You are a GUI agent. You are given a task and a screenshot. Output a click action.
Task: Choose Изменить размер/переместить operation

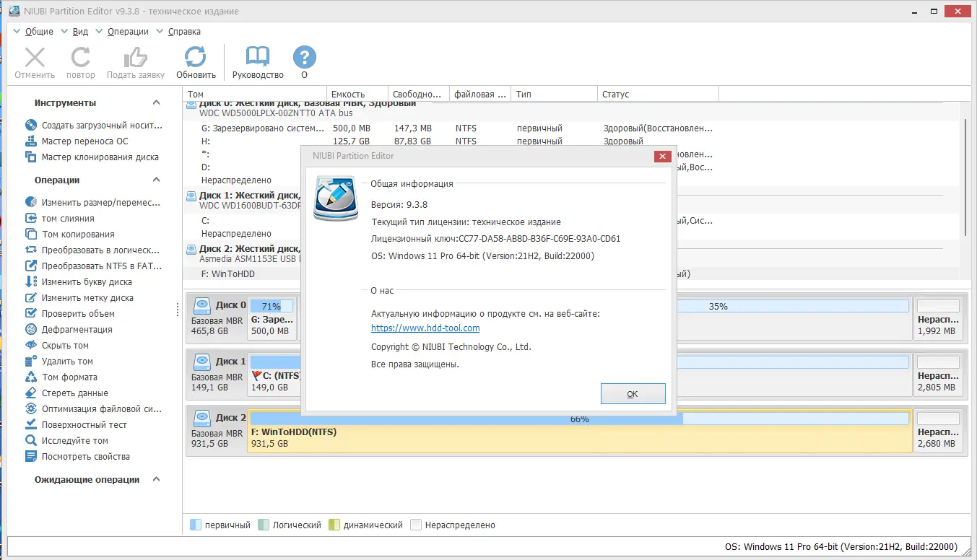point(92,203)
